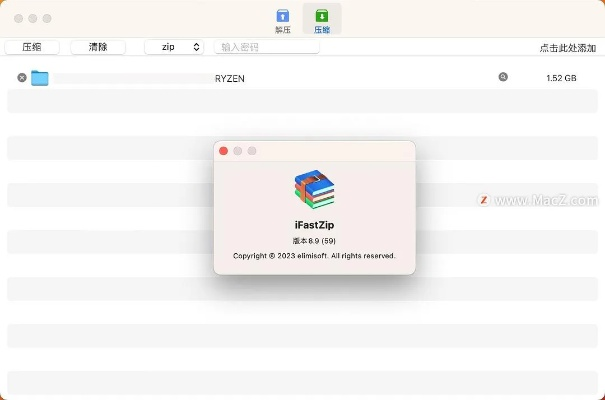The width and height of the screenshot is (605, 400).
Task: Click the iFastZip stacked-books app icon
Action: click(314, 189)
